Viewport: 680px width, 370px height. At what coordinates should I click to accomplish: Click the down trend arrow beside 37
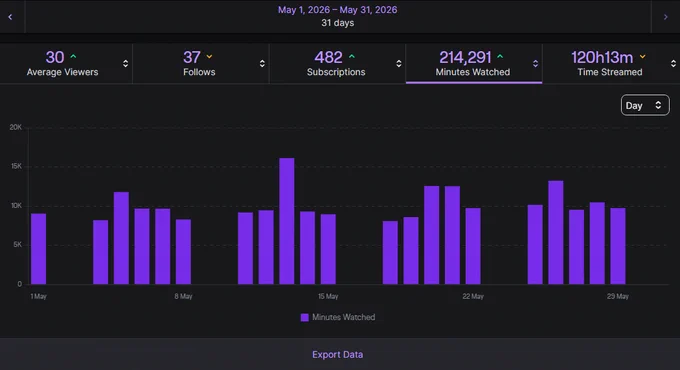click(x=209, y=56)
